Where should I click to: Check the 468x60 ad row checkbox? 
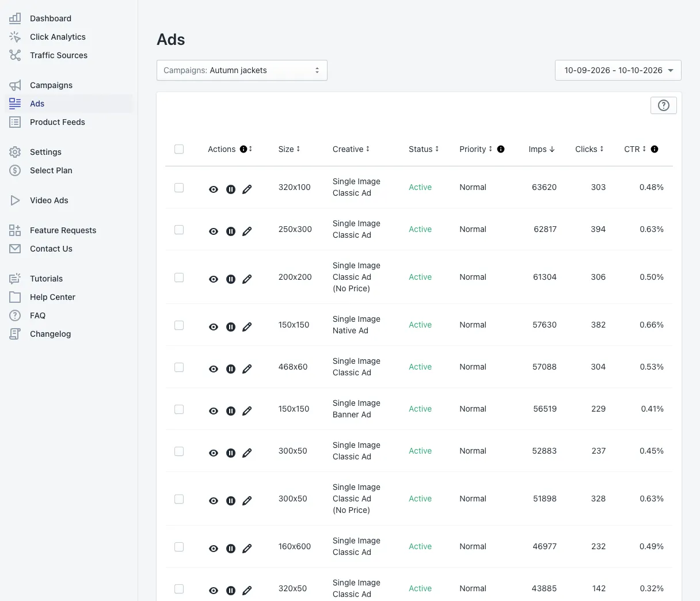(x=179, y=367)
